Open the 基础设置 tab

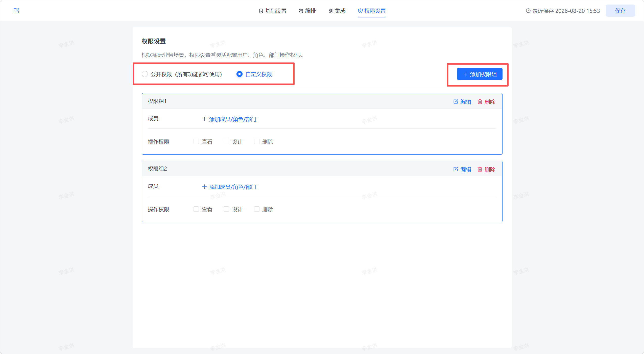pos(273,11)
